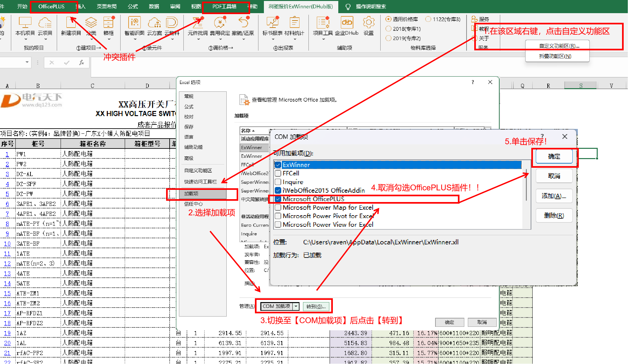The height and width of the screenshot is (364, 632).
Task: Check Microsoft Power Map for Excel
Action: [278, 207]
